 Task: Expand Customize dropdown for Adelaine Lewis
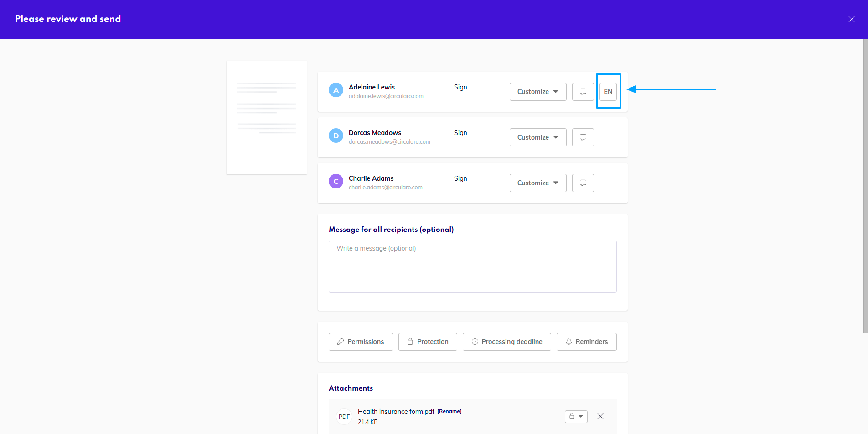pyautogui.click(x=537, y=92)
